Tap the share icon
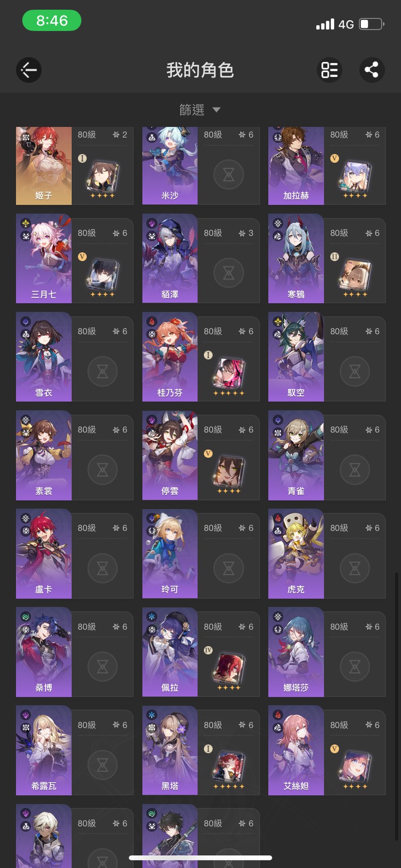The image size is (401, 868). (372, 70)
